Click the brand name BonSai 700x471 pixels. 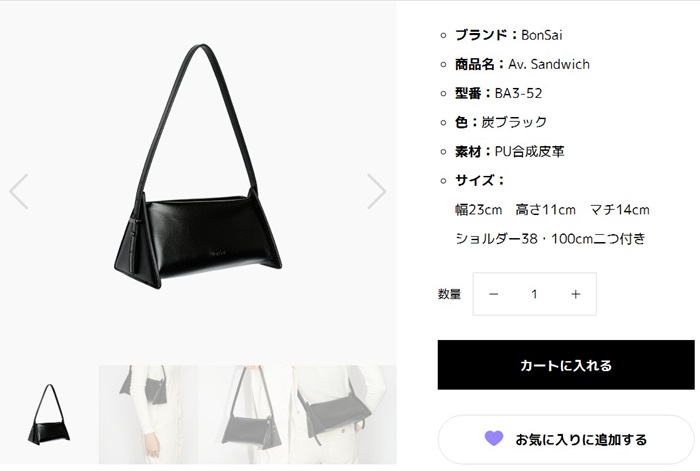pos(542,35)
